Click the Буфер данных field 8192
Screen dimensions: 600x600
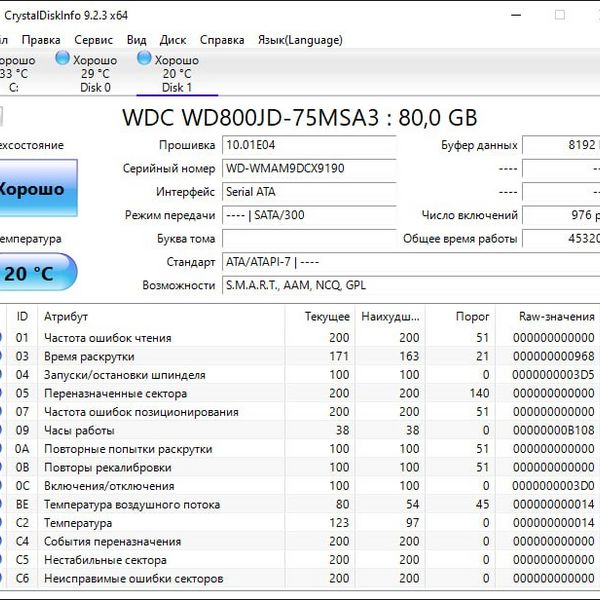coord(561,145)
